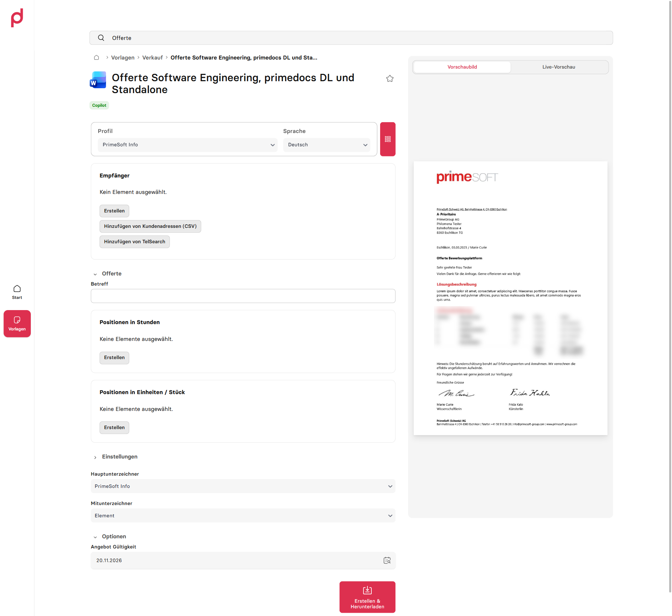Click the breadcrumb entry Offerte Software Engineering
The height and width of the screenshot is (616, 672).
[x=244, y=58]
